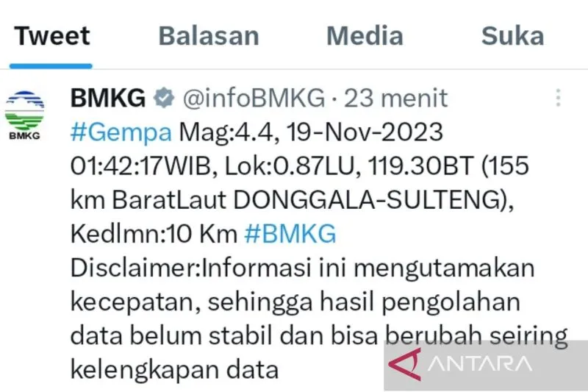Screen dimensions: 588x392
Task: Switch to the Balasan tab
Action: (209, 36)
